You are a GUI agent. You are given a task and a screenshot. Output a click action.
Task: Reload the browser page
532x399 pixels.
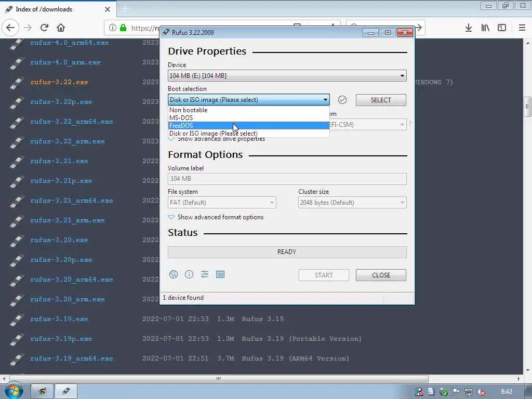point(44,28)
